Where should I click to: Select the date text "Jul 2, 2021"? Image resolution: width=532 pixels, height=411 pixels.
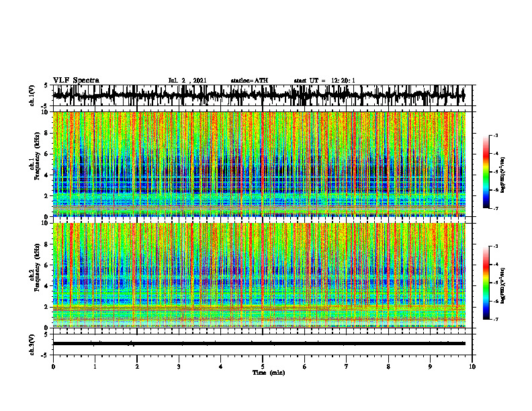[187, 81]
